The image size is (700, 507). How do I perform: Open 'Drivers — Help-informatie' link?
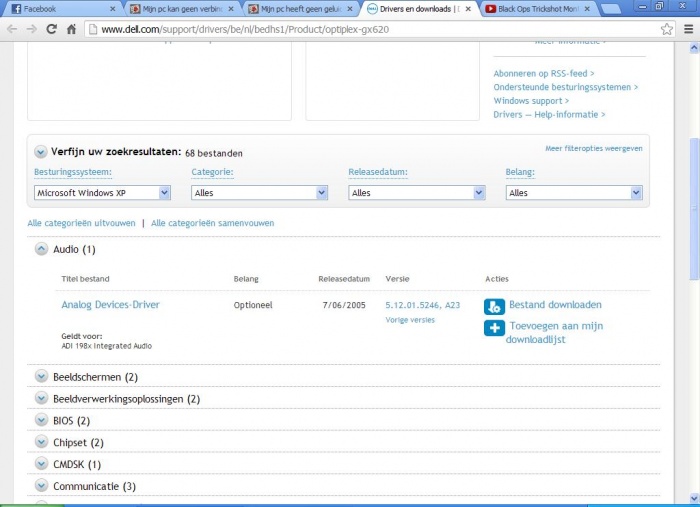point(549,115)
